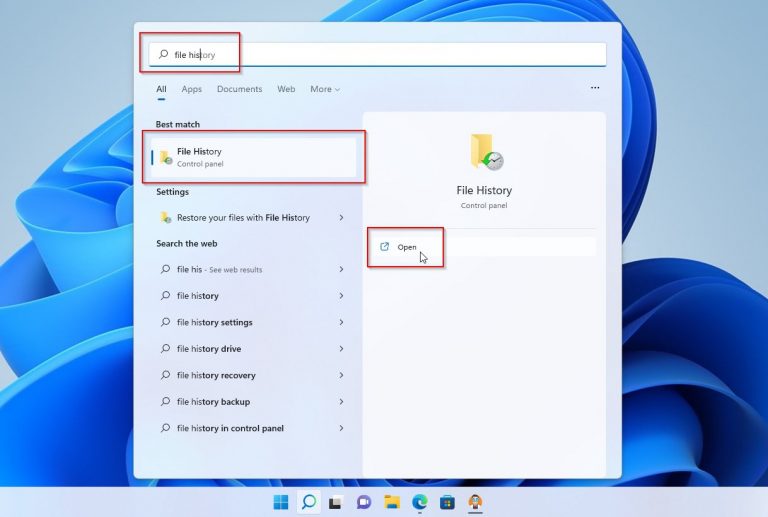Click search icon beside 'file history recovery'

point(166,375)
